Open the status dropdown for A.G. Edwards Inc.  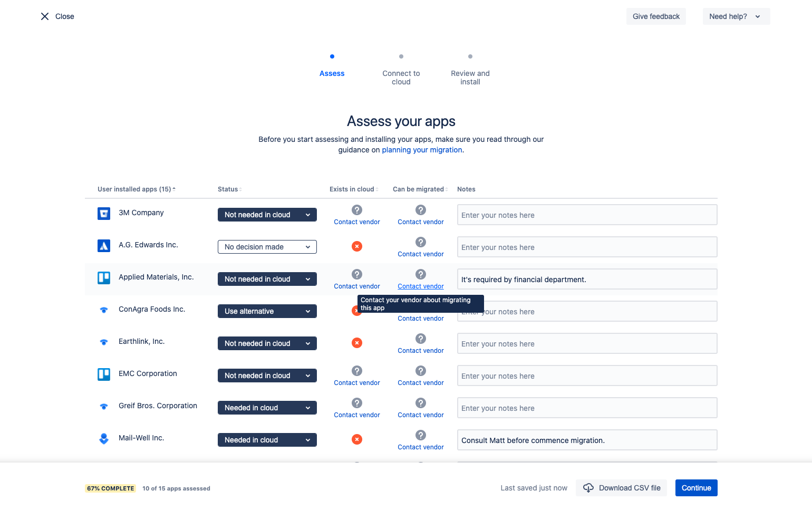coord(267,247)
